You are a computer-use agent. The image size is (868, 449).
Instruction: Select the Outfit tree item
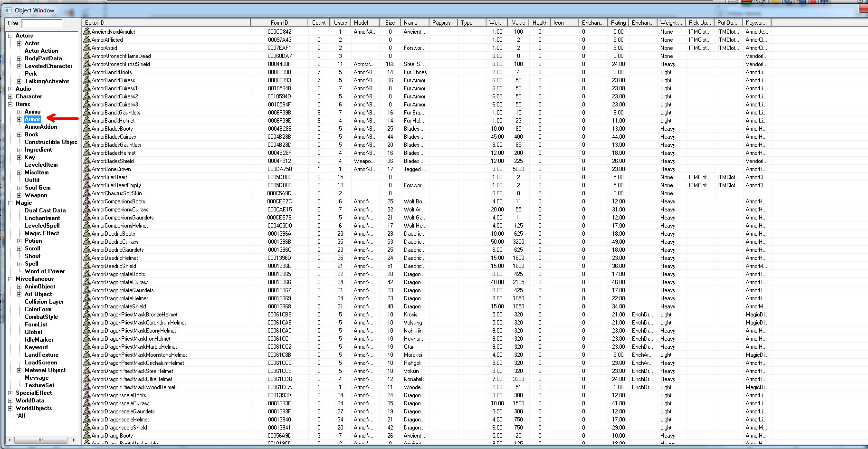coord(32,180)
